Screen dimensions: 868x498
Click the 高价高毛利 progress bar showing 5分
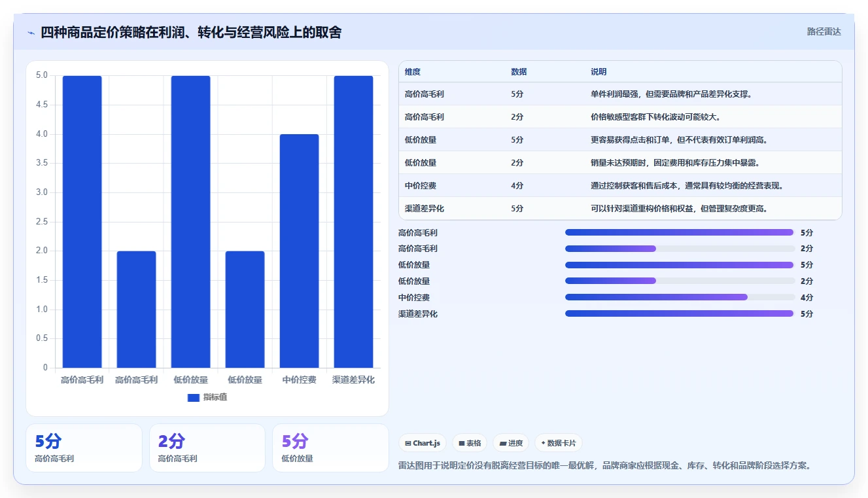pos(680,232)
